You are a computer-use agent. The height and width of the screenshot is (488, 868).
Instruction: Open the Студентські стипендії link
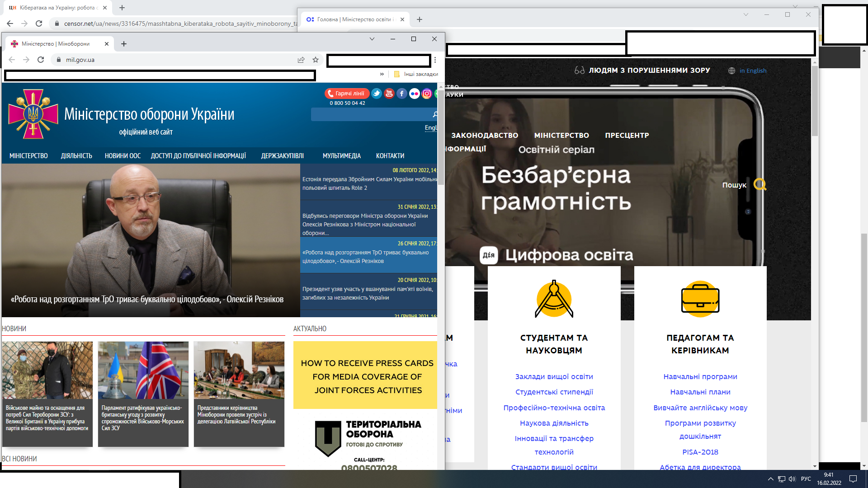pyautogui.click(x=554, y=392)
